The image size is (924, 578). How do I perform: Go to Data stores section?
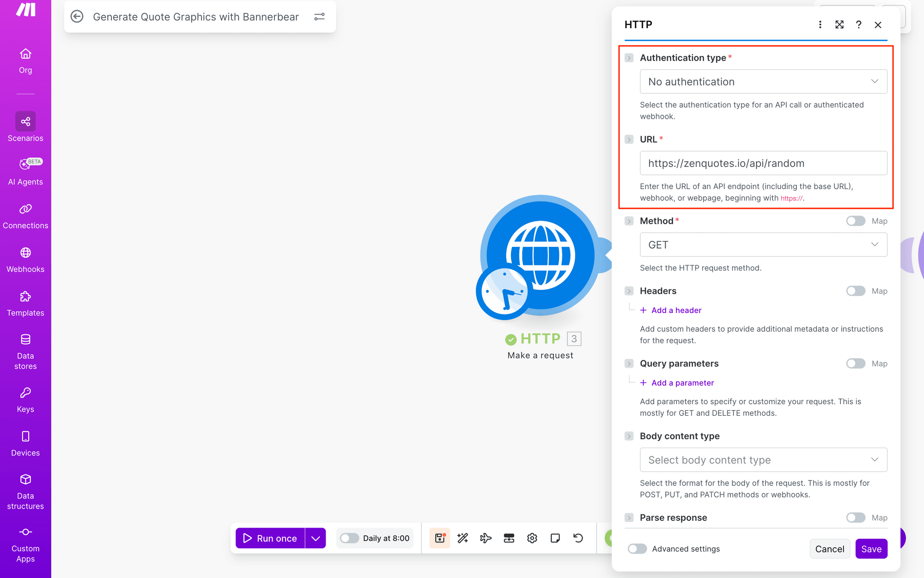click(25, 351)
